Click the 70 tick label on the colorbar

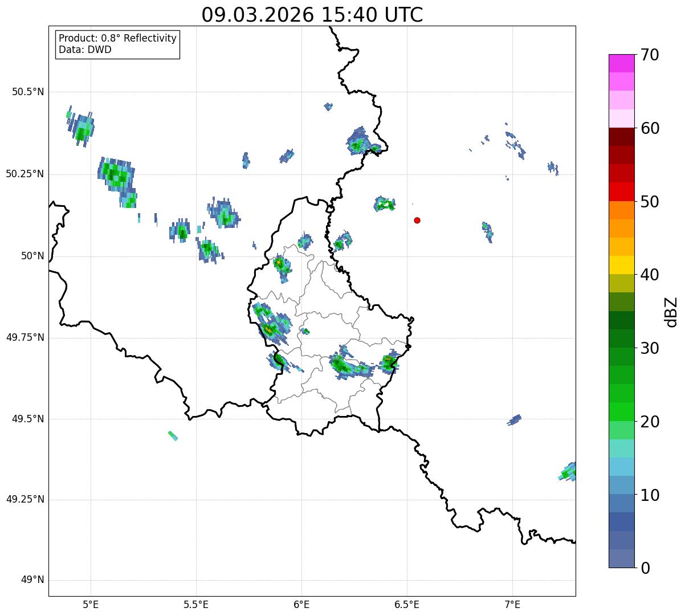pyautogui.click(x=649, y=55)
